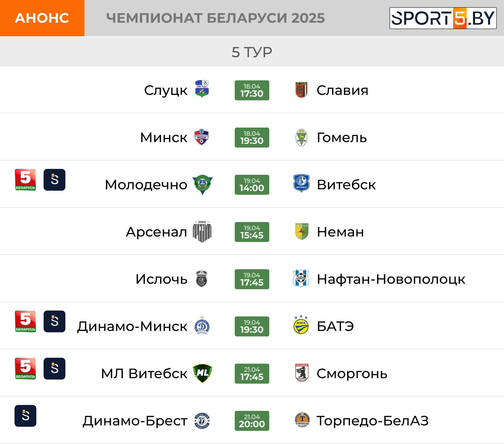The image size is (504, 444).
Task: Click the Нафтан-Новополоцк team name
Action: point(391,279)
